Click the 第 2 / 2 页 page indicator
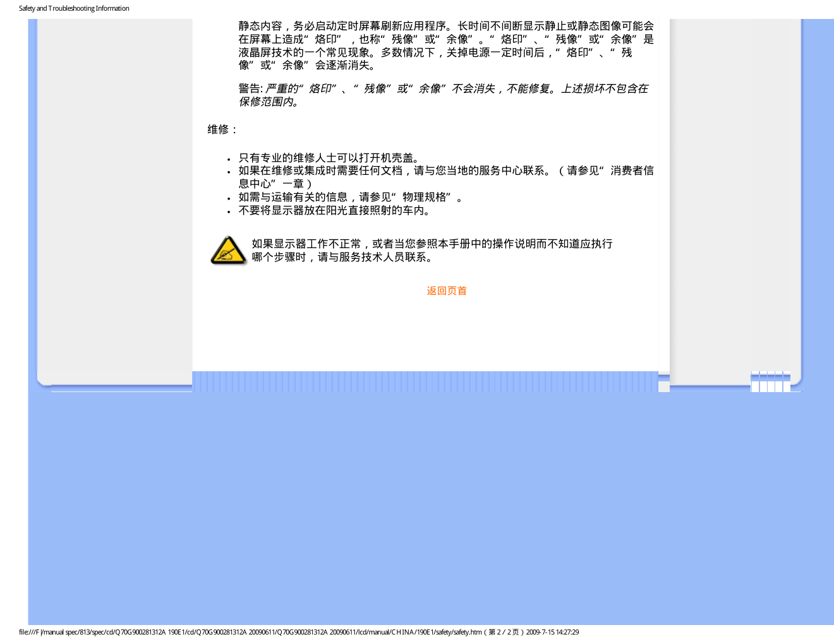 [x=504, y=632]
